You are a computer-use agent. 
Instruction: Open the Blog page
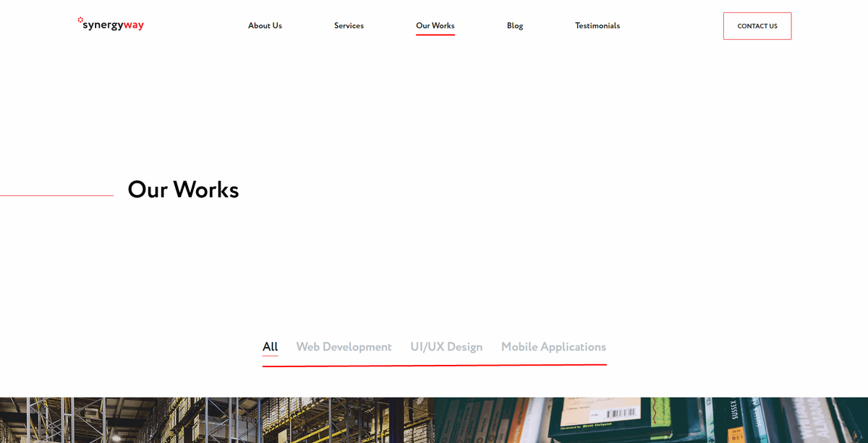515,25
